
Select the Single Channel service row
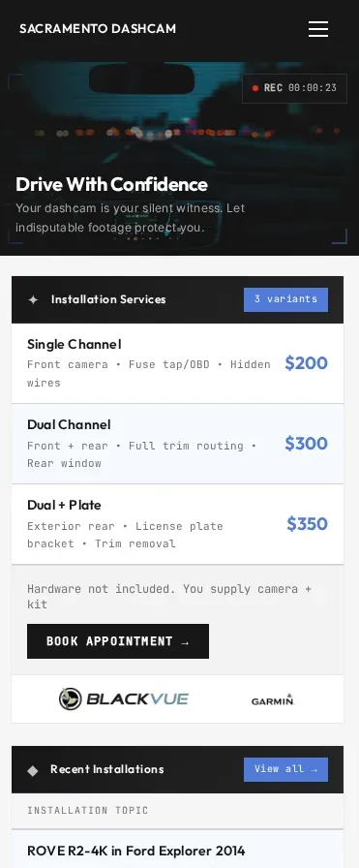click(x=177, y=363)
